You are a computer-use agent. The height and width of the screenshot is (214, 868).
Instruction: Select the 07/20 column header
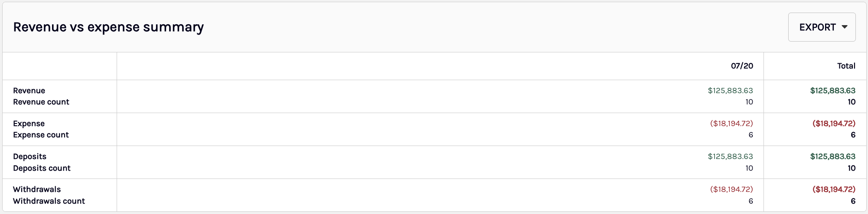[x=742, y=66]
